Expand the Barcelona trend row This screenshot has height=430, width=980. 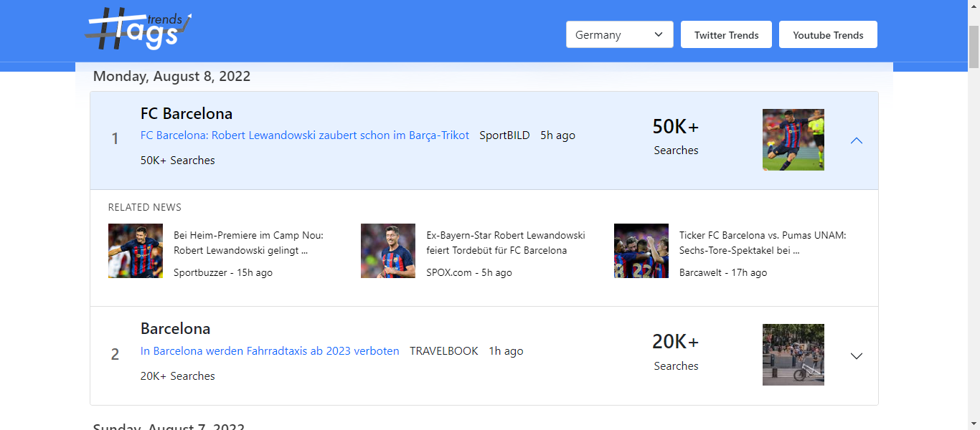pos(856,356)
